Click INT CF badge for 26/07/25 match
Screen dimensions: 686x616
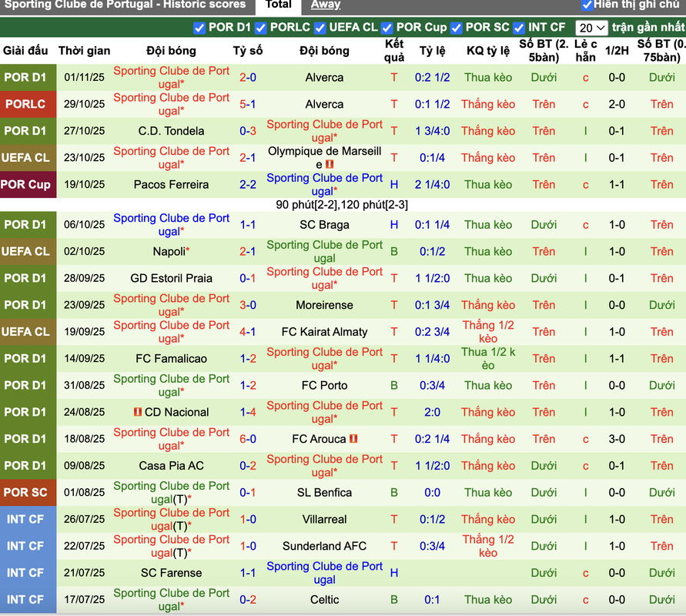[28, 519]
